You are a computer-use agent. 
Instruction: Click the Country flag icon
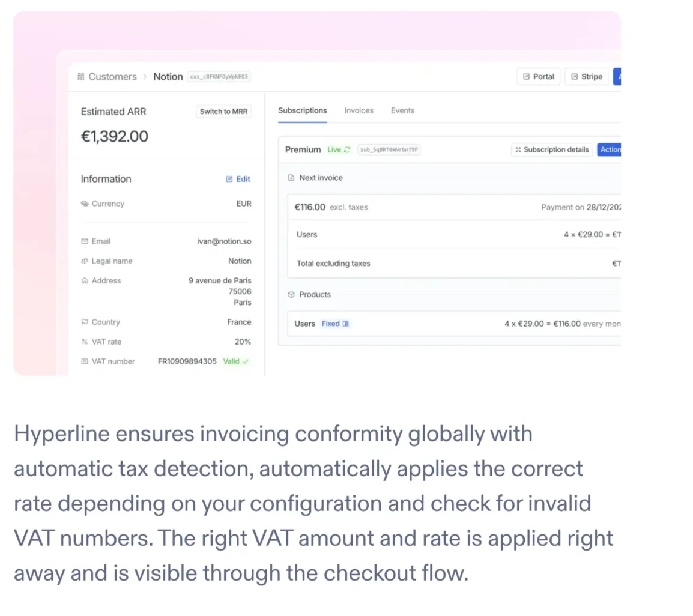[x=85, y=322]
